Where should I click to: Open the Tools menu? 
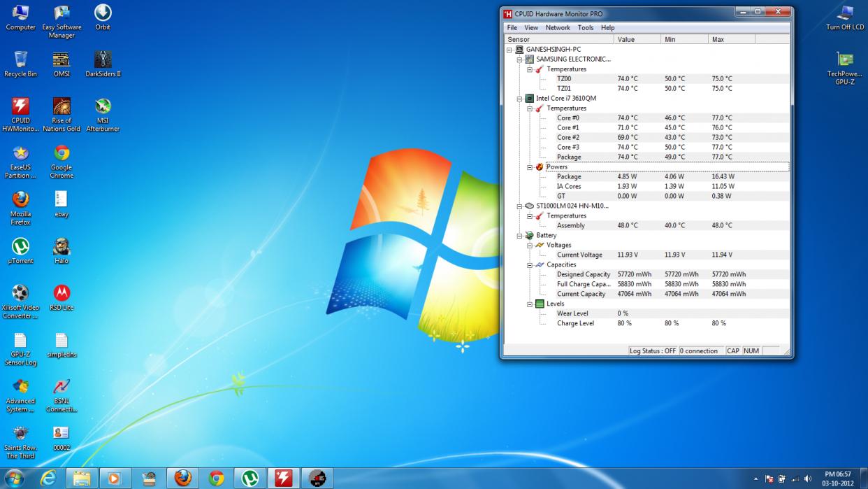tap(585, 28)
